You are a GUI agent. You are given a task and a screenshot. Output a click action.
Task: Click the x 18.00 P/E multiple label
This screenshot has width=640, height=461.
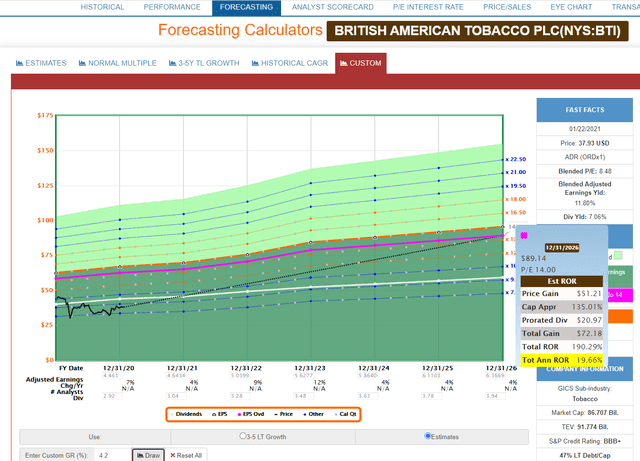tap(516, 199)
